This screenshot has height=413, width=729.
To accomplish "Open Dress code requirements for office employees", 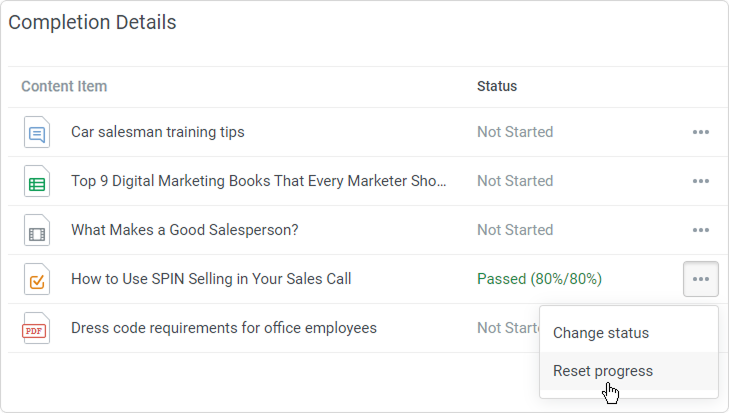I will 224,328.
